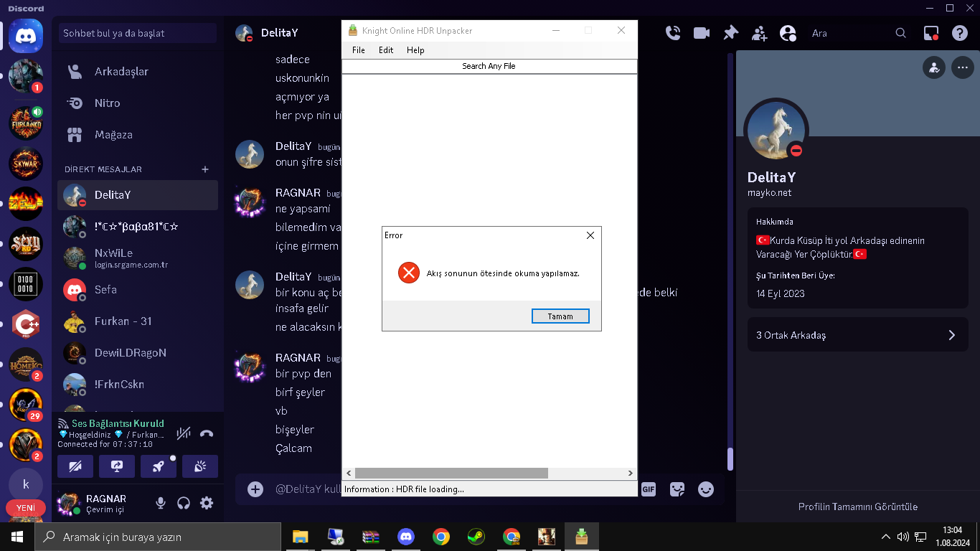Screen dimensions: 980x551
Task: Add friends to the DM
Action: coord(759,33)
